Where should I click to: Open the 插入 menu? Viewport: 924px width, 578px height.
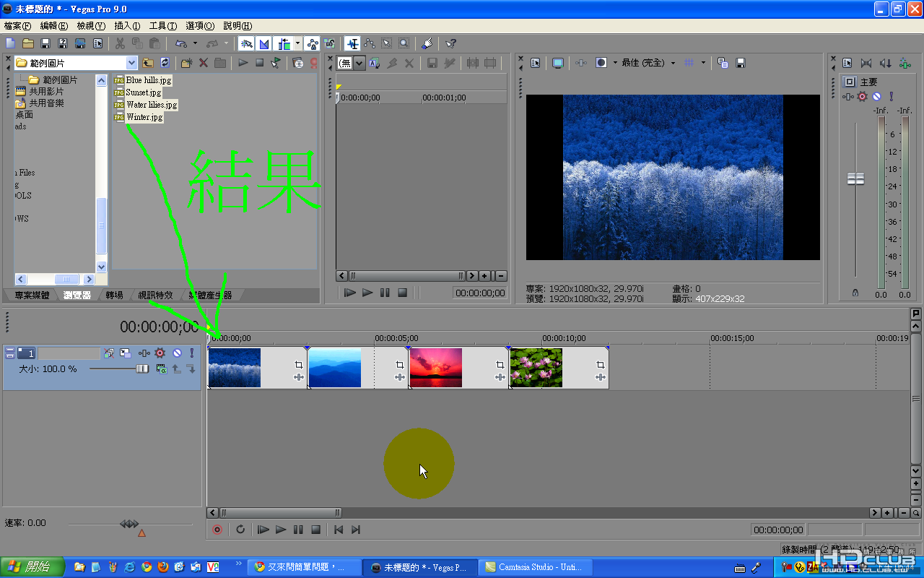[127, 25]
